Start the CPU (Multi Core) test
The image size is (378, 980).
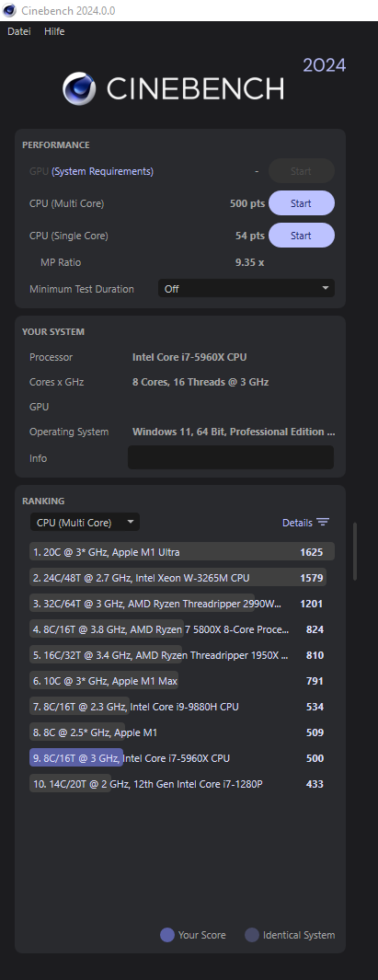301,203
